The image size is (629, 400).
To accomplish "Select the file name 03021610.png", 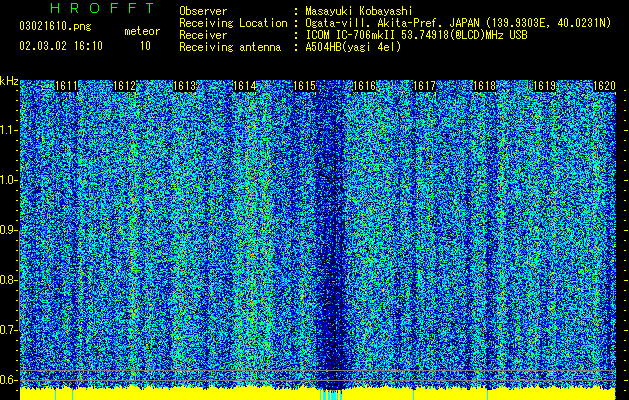I will (x=55, y=27).
